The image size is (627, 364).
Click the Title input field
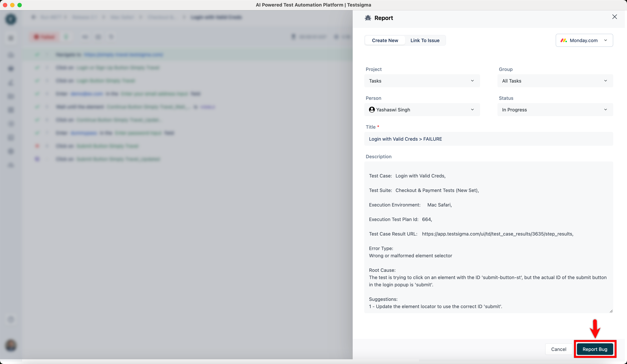pyautogui.click(x=488, y=139)
